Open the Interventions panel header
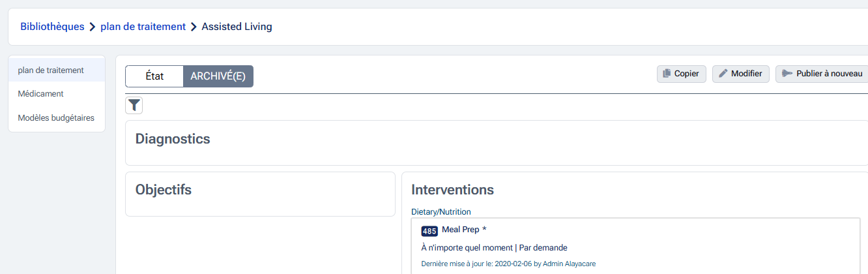868x274 pixels. point(452,190)
